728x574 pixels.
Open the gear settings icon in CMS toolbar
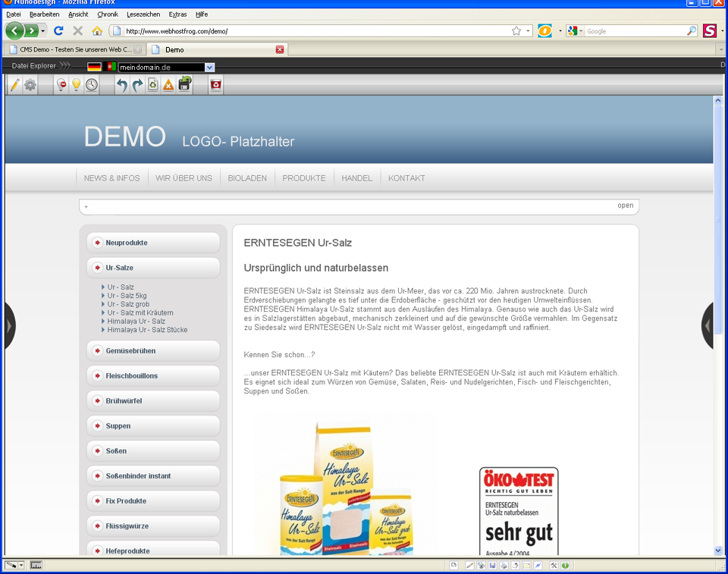[30, 84]
